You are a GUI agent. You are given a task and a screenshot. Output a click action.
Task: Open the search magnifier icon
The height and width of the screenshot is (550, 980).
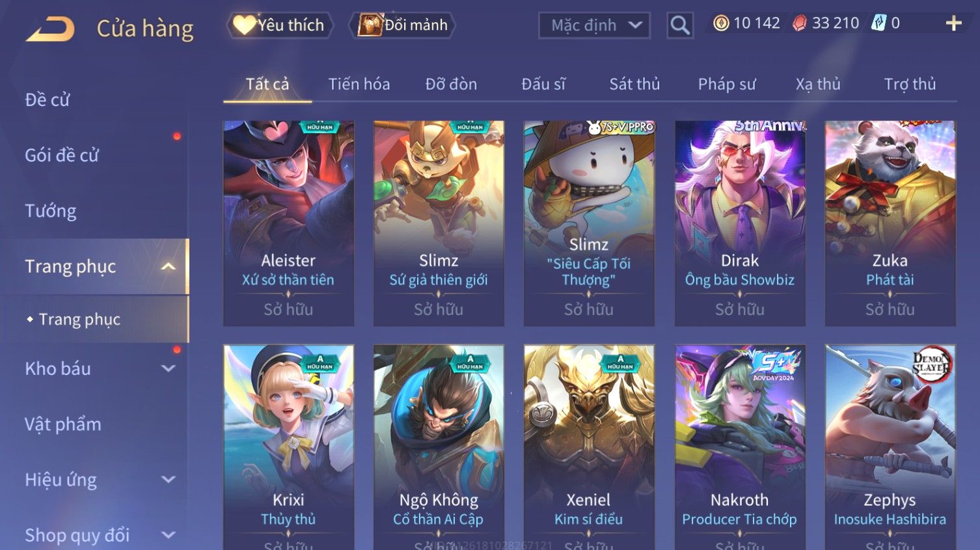(680, 25)
